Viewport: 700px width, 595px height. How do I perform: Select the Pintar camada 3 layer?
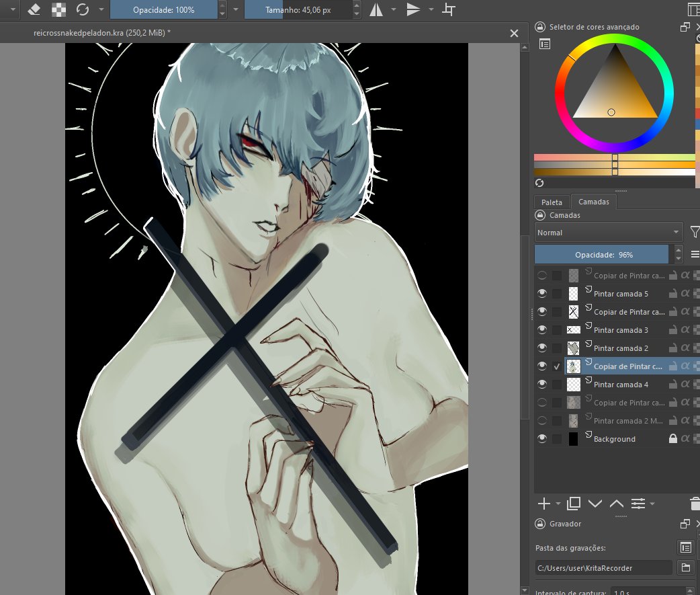pyautogui.click(x=621, y=330)
